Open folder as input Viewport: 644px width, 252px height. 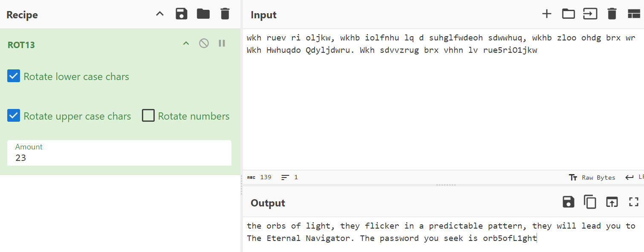569,14
